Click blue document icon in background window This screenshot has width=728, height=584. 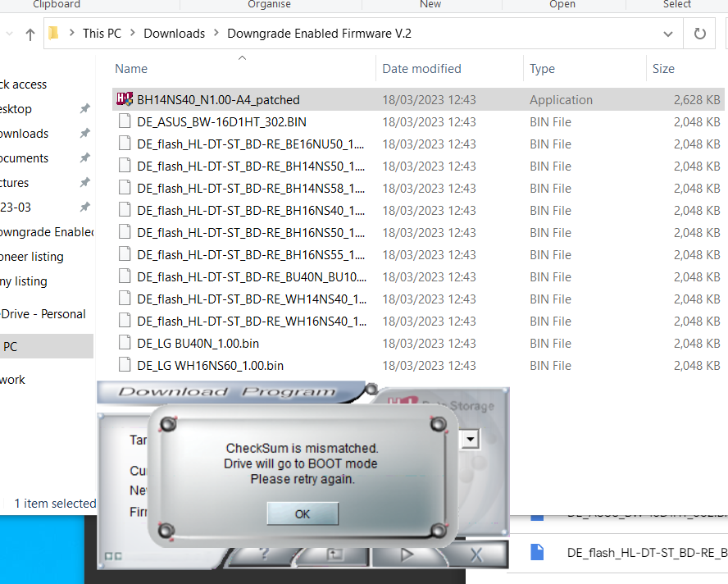(x=537, y=552)
